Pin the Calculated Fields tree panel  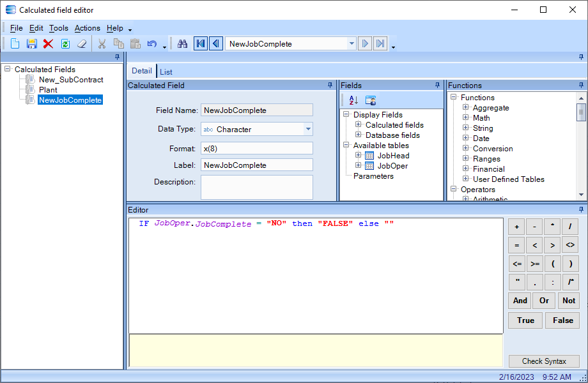(118, 57)
